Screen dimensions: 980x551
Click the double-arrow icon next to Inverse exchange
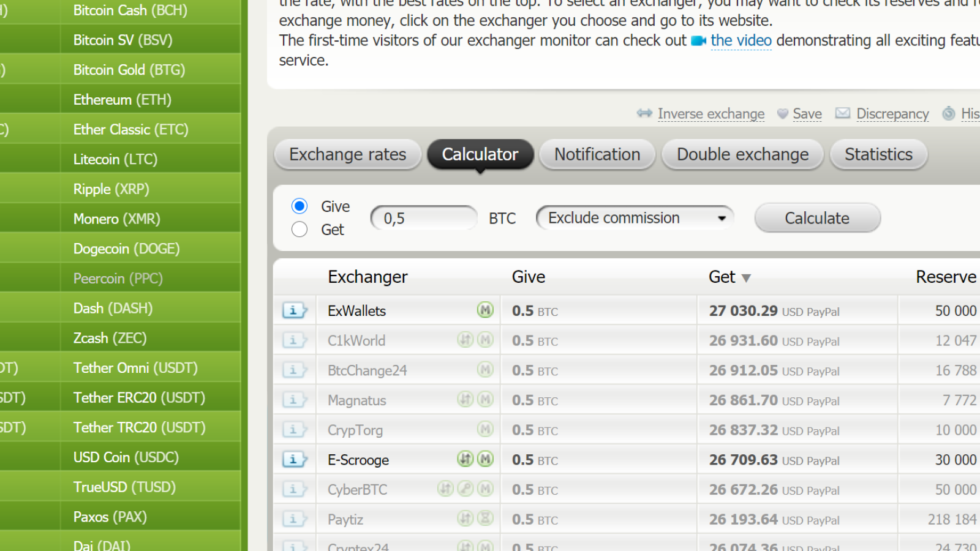click(644, 113)
